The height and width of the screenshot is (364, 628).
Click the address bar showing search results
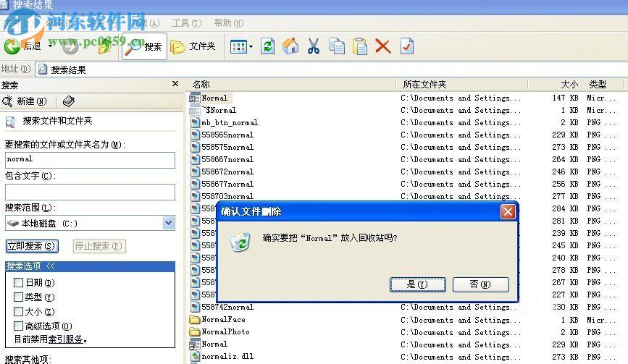[x=332, y=69]
